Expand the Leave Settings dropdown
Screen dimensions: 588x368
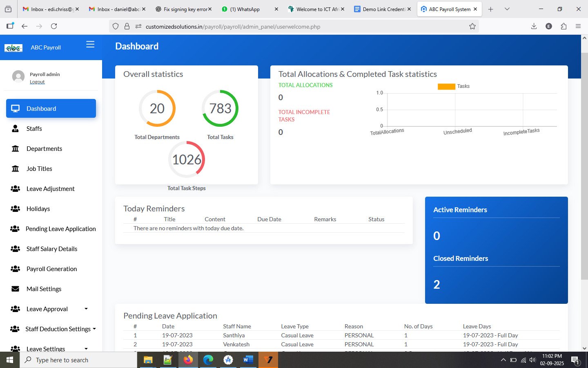click(86, 348)
